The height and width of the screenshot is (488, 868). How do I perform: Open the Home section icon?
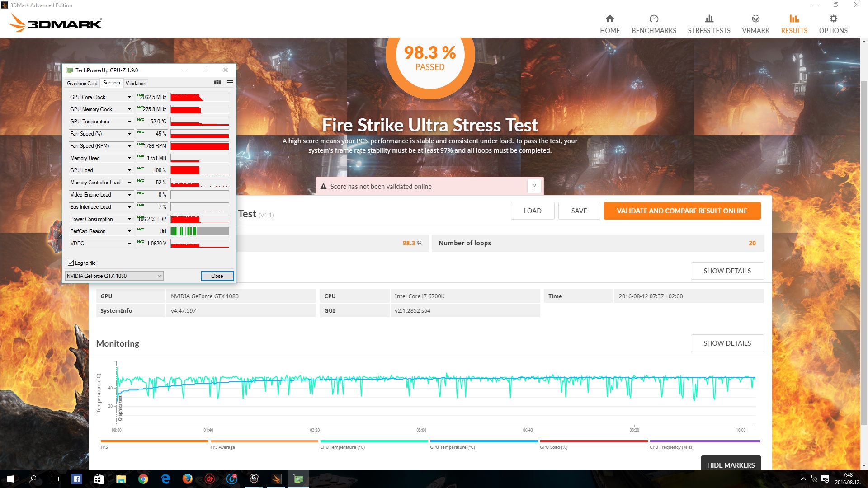[610, 19]
